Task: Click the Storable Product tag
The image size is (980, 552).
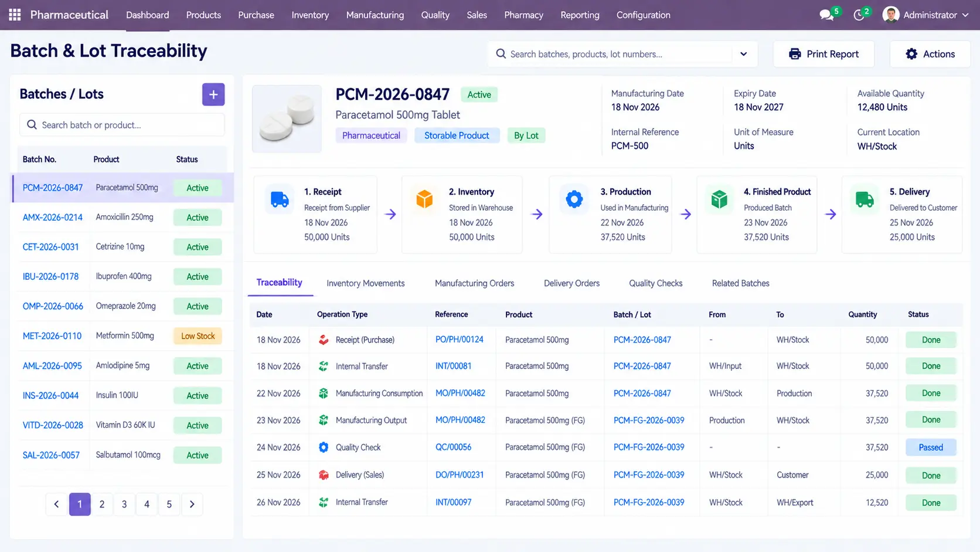Action: [x=457, y=136]
